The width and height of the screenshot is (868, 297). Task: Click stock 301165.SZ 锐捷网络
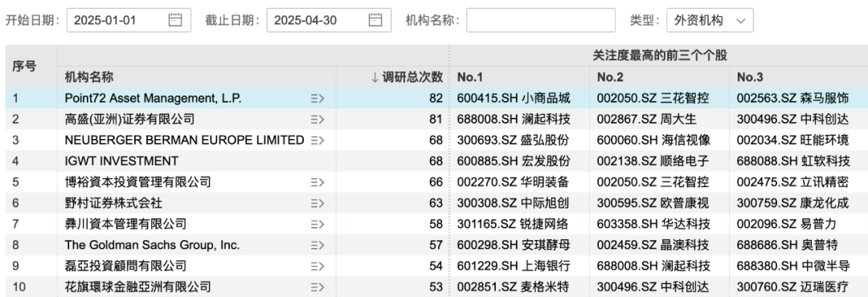[x=514, y=224]
